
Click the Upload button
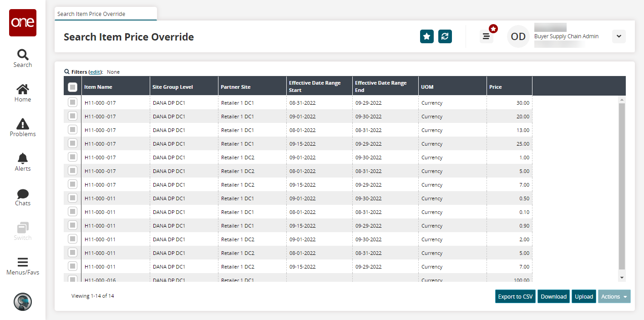click(584, 296)
